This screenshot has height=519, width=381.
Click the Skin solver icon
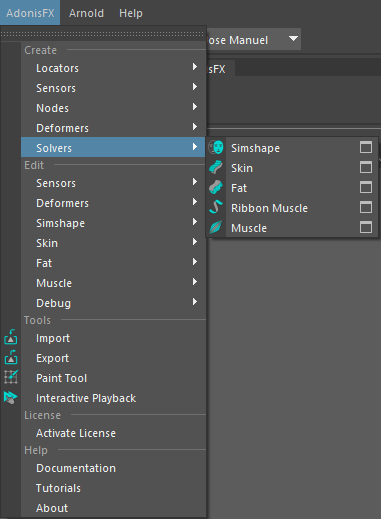[216, 167]
